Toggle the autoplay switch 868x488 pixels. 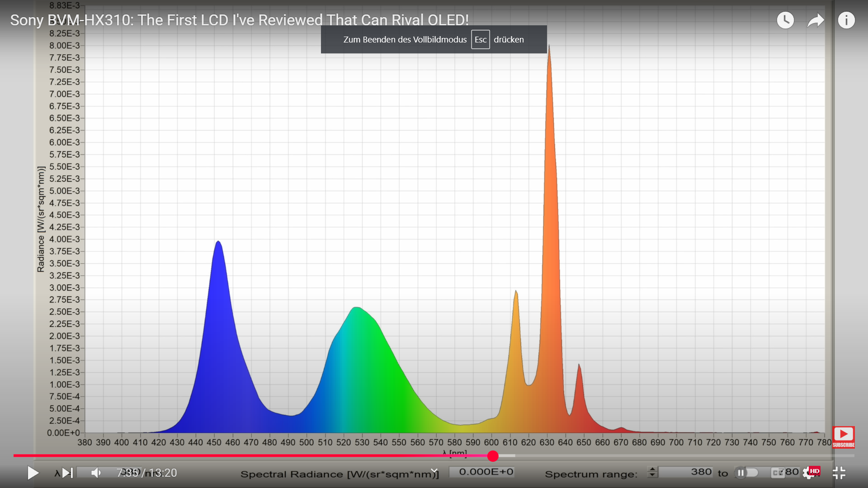pos(746,473)
